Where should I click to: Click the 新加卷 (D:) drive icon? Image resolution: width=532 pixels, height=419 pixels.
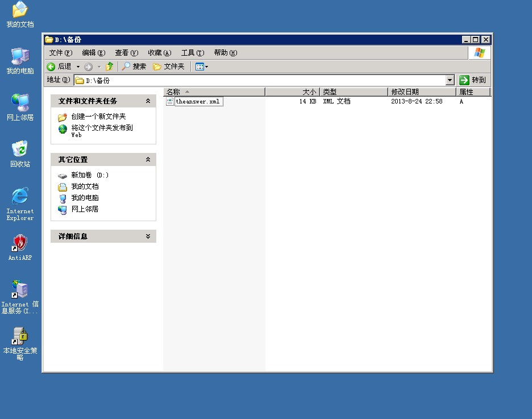[x=63, y=176]
